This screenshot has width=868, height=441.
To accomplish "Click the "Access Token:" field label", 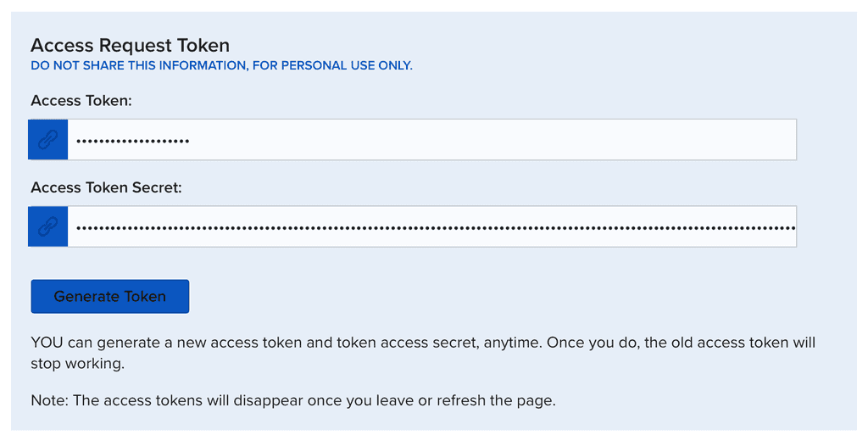I will click(81, 101).
